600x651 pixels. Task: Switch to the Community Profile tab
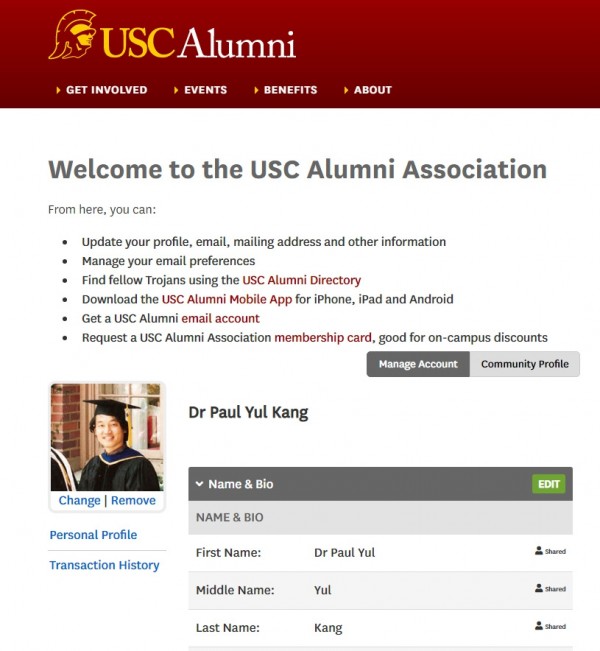click(x=525, y=364)
